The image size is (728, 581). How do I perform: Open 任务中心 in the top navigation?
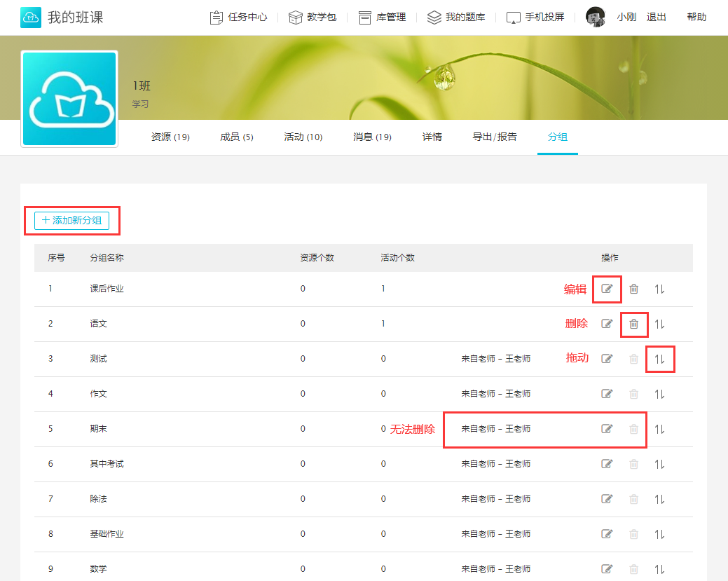(239, 18)
